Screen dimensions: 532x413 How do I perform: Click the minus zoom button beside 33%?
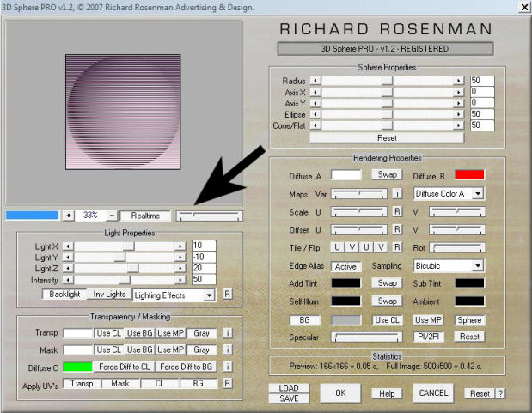click(x=112, y=216)
